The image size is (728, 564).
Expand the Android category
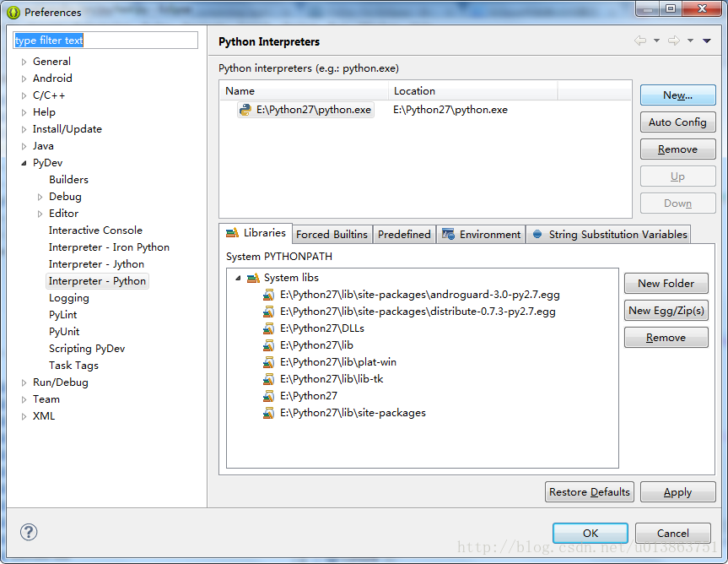tap(24, 79)
